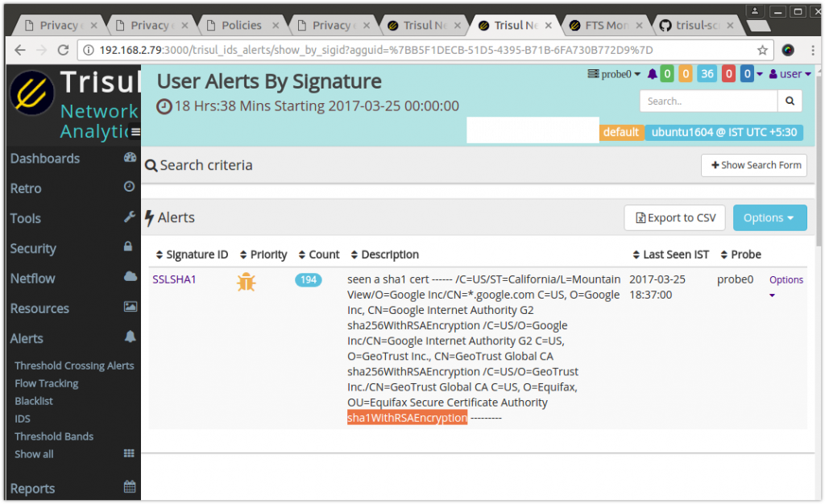
Task: Switch to the Policies tab
Action: tap(241, 25)
